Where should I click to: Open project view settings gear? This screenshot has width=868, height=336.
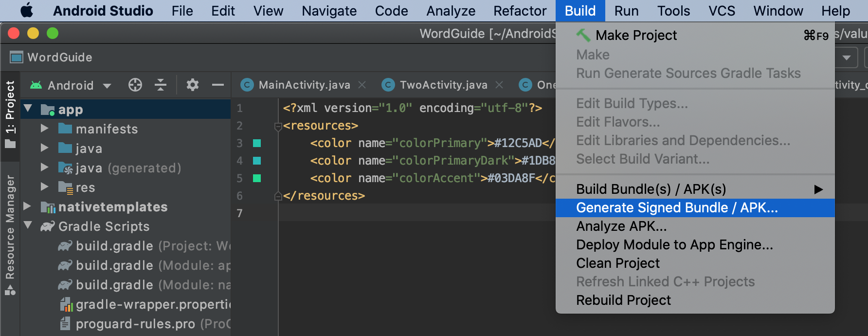193,85
